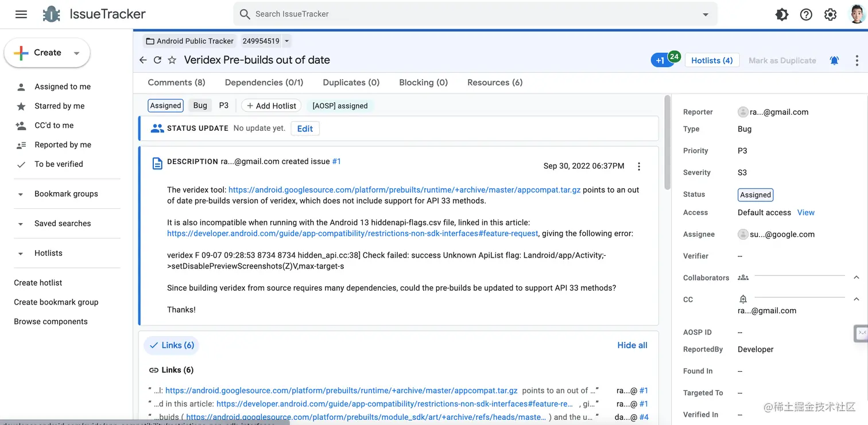Click the main content vertical scrollbar

667,142
